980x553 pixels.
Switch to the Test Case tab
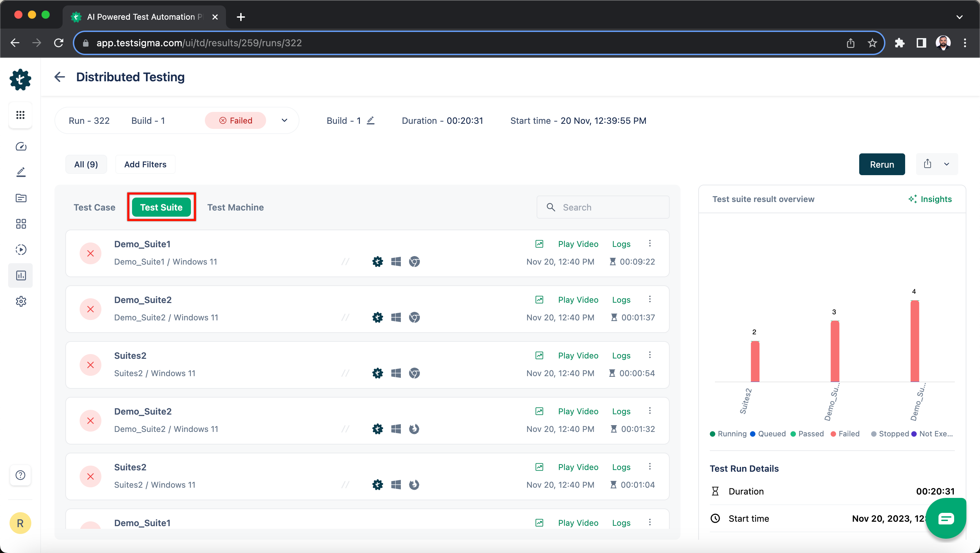click(x=94, y=207)
